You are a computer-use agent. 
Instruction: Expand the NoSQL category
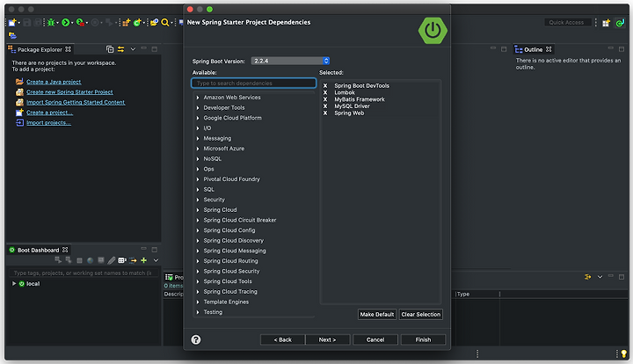point(198,159)
